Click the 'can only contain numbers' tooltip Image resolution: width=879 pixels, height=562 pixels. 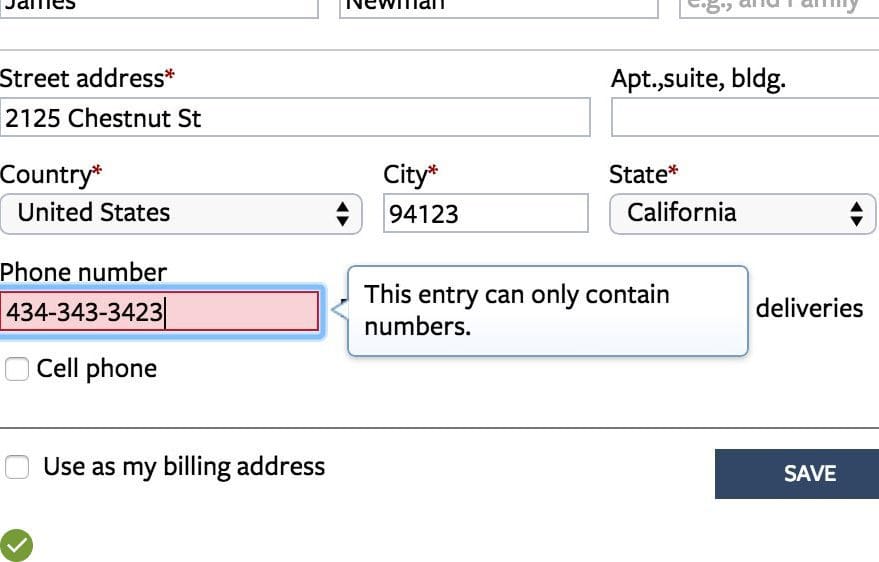547,310
